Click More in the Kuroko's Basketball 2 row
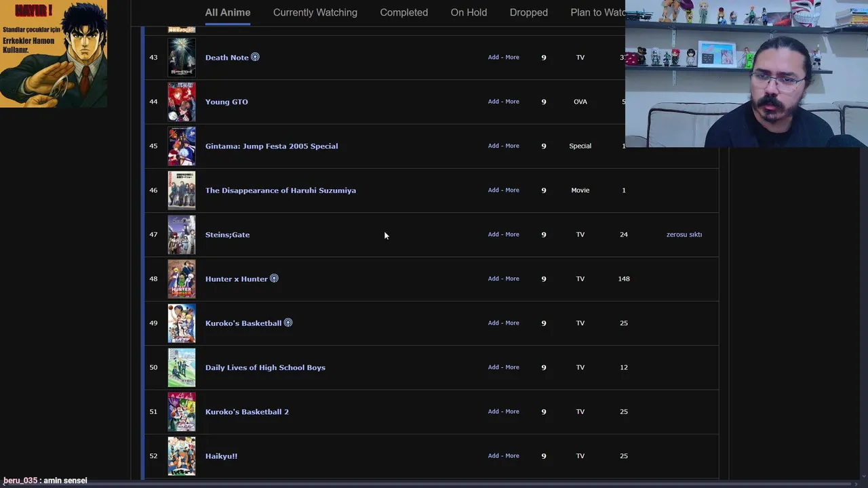This screenshot has height=488, width=868. (513, 411)
